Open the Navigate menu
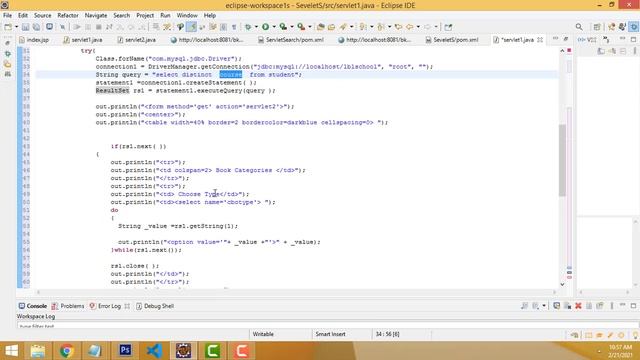Screen dimensions: 640x360 click(96, 16)
